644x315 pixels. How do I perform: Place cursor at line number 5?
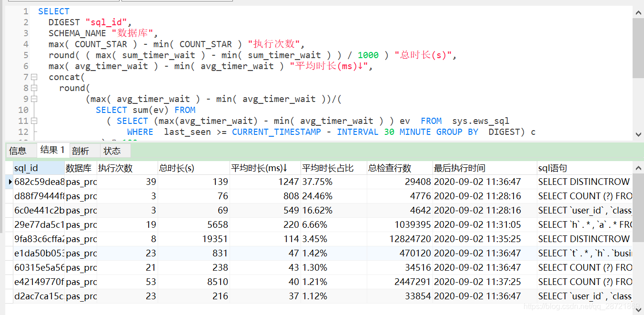tap(25, 55)
